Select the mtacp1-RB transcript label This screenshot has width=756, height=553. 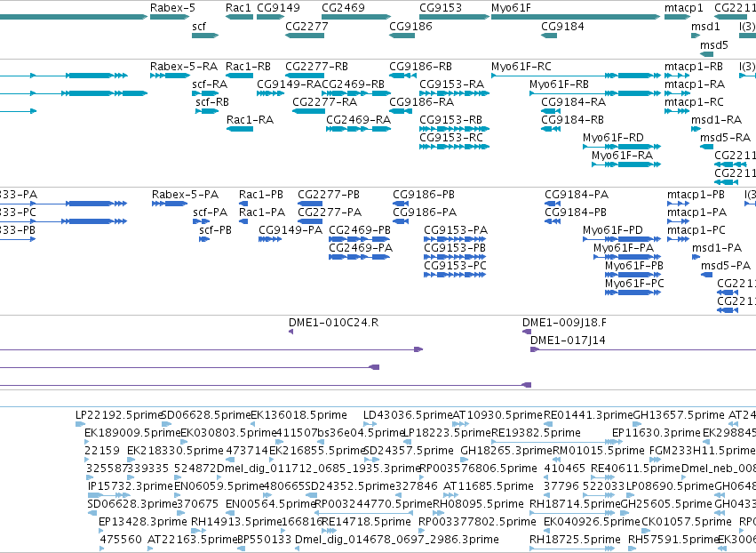[694, 66]
